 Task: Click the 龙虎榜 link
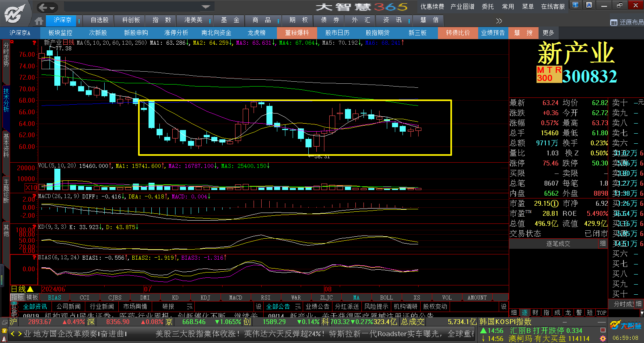click(x=256, y=33)
